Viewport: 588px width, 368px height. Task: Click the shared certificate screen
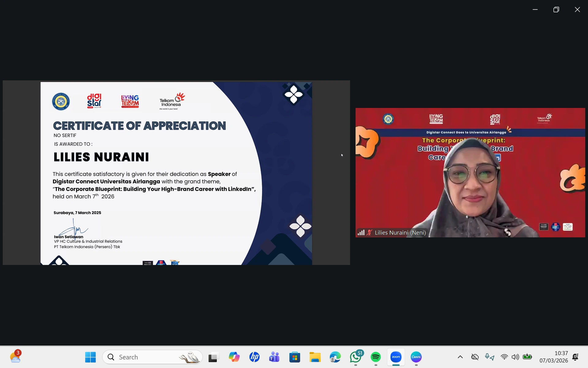click(176, 173)
